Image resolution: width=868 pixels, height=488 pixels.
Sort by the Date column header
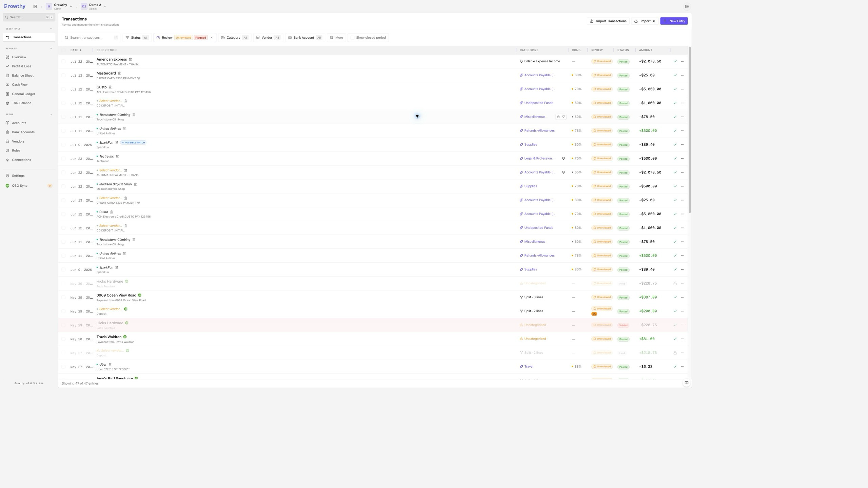coord(76,50)
